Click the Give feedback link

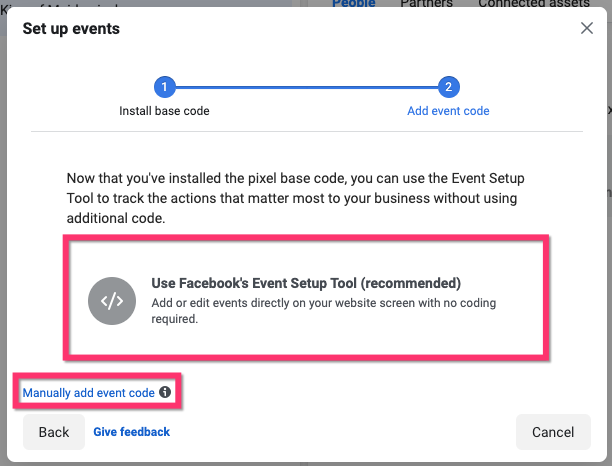131,432
